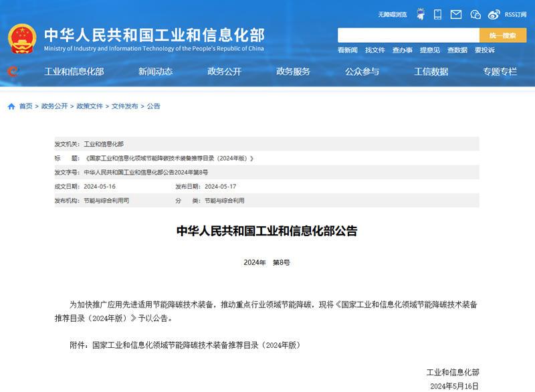This screenshot has width=535, height=392.
Task: Click the 无障碍浏览 link
Action: pyautogui.click(x=393, y=15)
